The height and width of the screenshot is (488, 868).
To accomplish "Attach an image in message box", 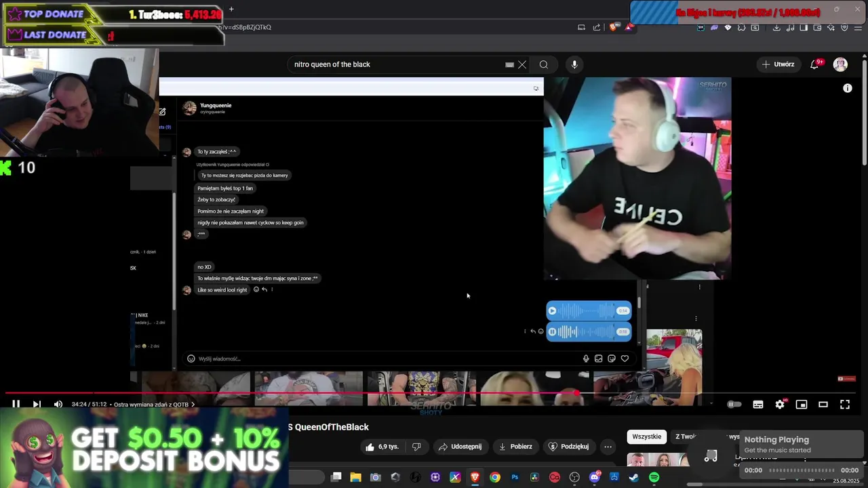I will pos(598,359).
